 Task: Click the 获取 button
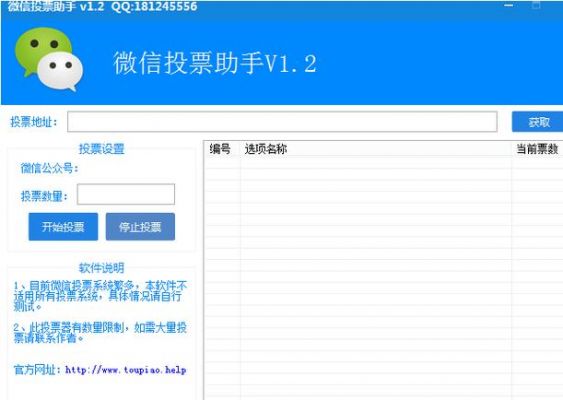click(x=538, y=122)
